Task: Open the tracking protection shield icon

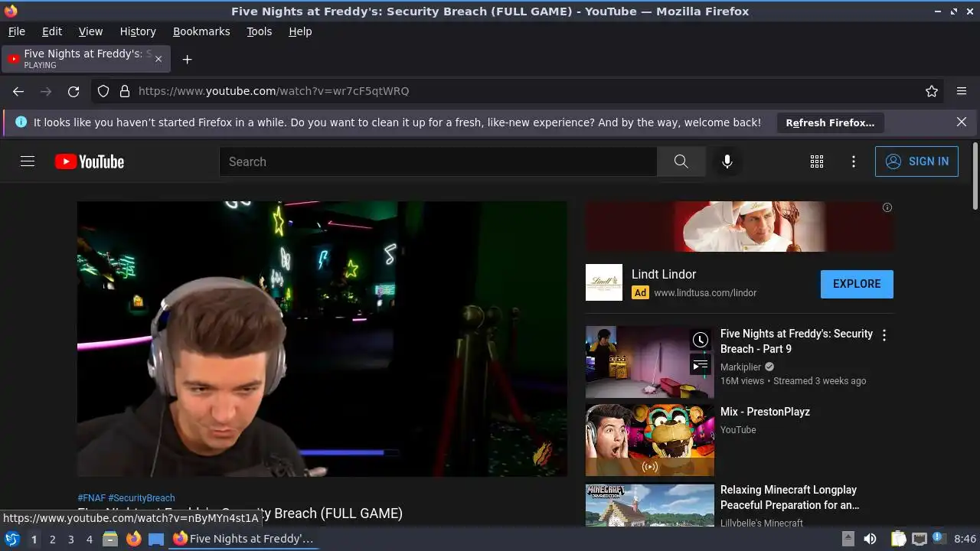Action: pyautogui.click(x=103, y=91)
